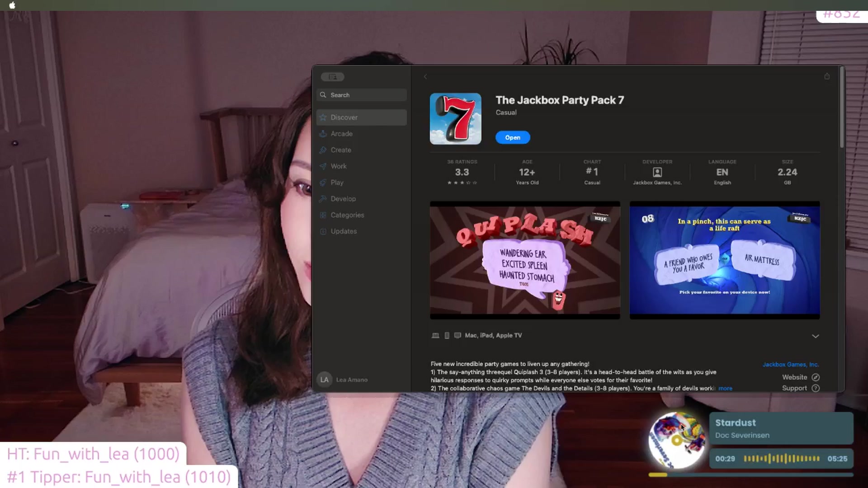868x488 pixels.
Task: Click the Stardust album art disc
Action: [677, 441]
